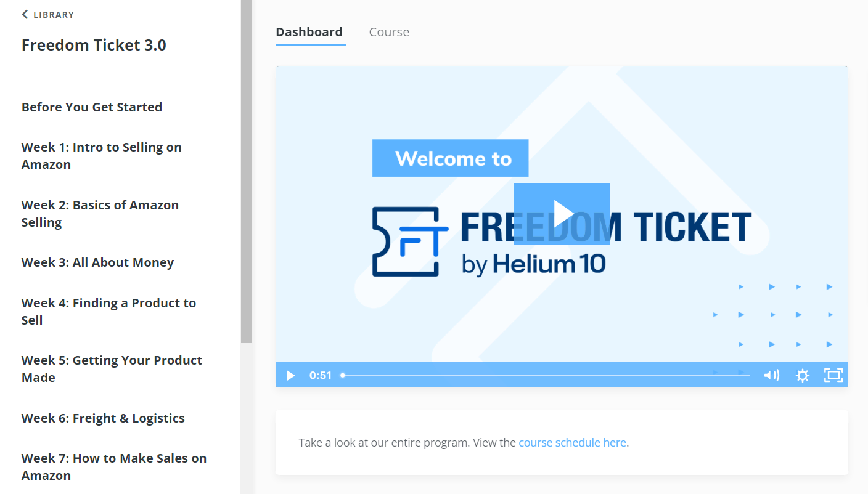The height and width of the screenshot is (494, 868).
Task: Click the speaker icon to adjust sound
Action: point(771,375)
